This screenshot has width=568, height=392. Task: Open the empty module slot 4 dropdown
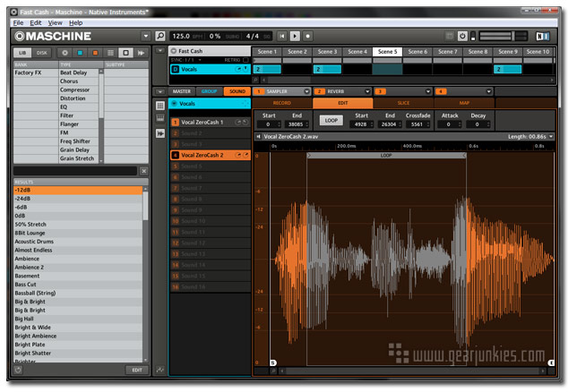(488, 91)
